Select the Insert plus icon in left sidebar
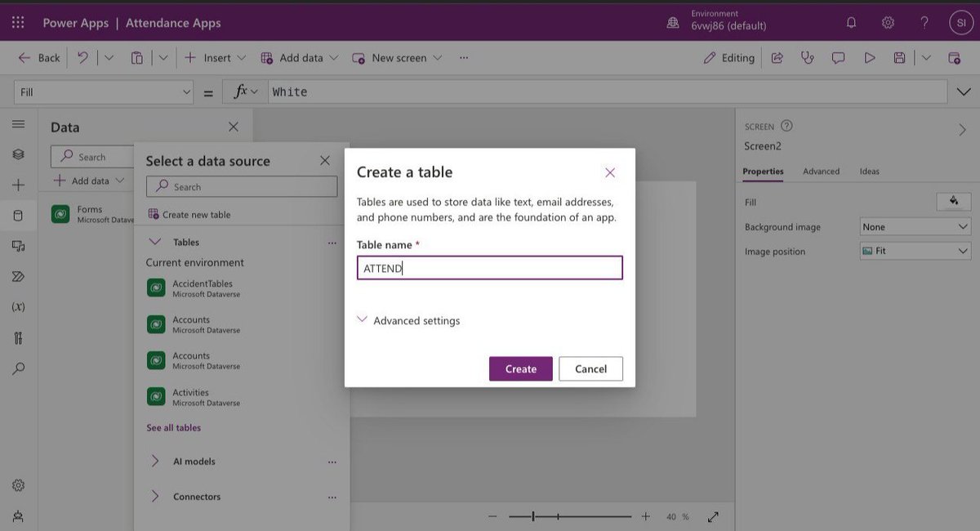Image resolution: width=980 pixels, height=531 pixels. 18,184
